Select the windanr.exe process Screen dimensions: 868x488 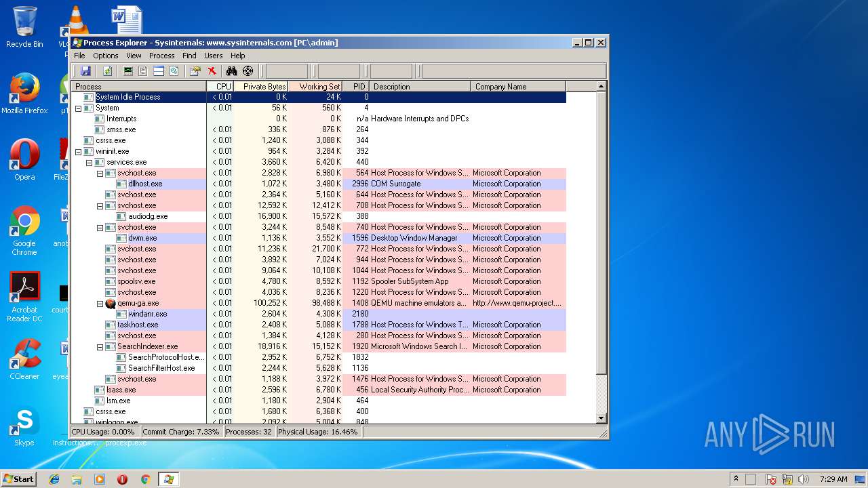point(319,314)
